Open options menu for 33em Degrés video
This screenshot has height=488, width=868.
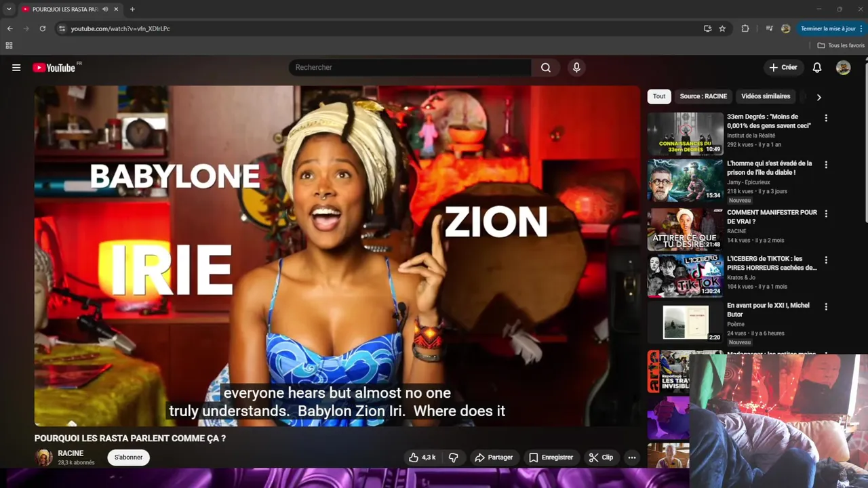click(826, 118)
